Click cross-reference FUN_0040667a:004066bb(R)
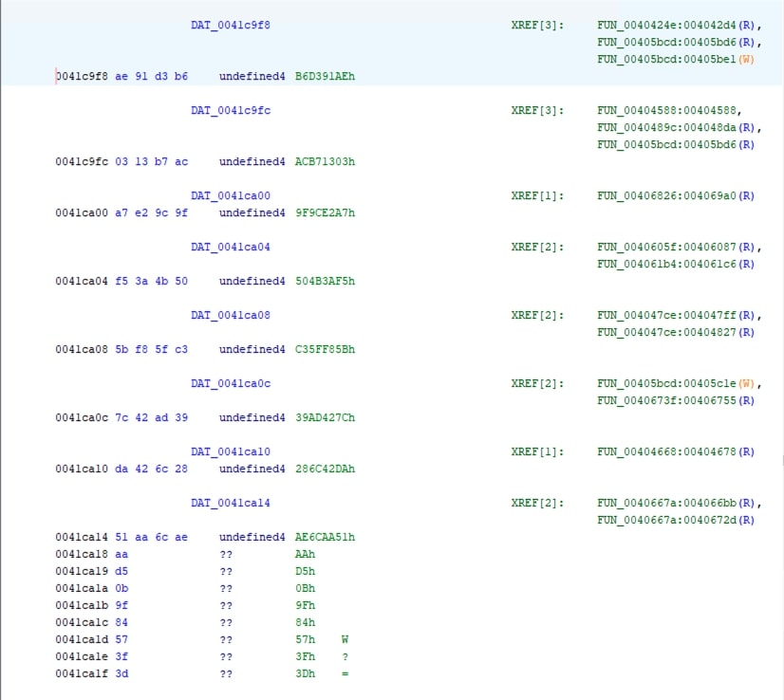 click(x=676, y=503)
